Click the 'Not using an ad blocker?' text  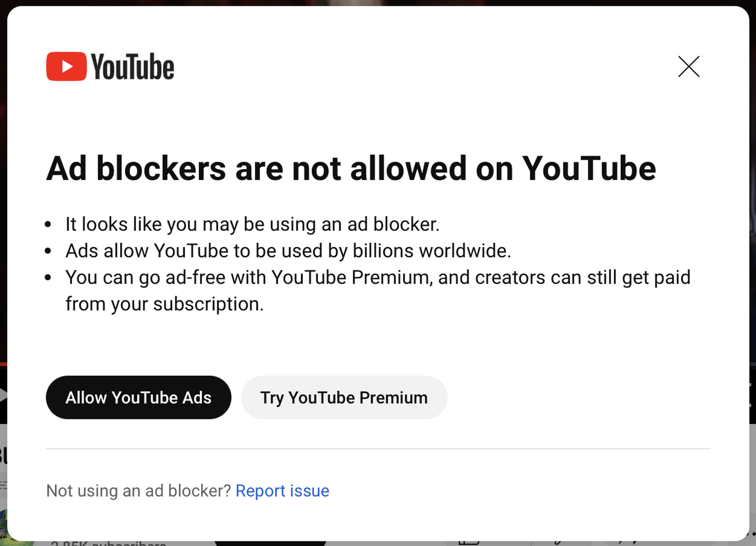point(138,491)
